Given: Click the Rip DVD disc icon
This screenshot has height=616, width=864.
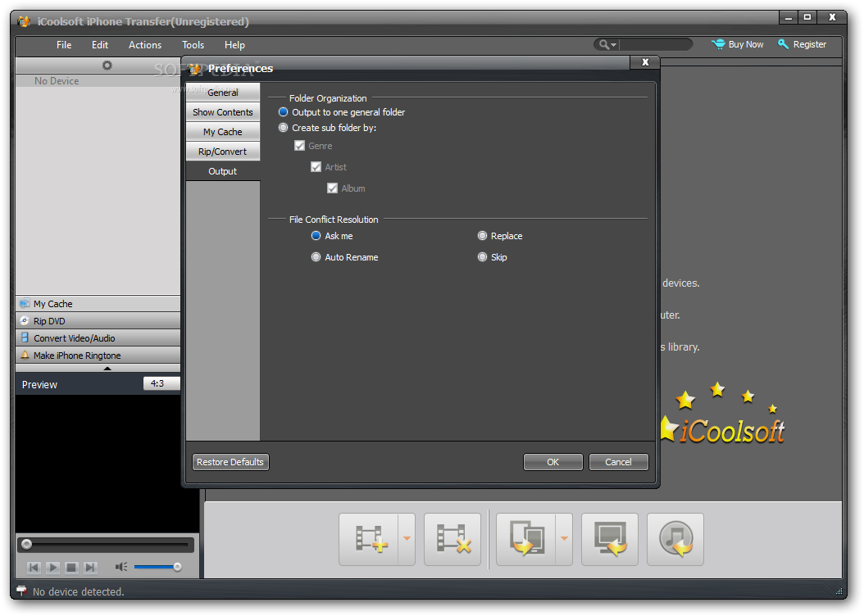Looking at the screenshot, I should click(x=25, y=320).
